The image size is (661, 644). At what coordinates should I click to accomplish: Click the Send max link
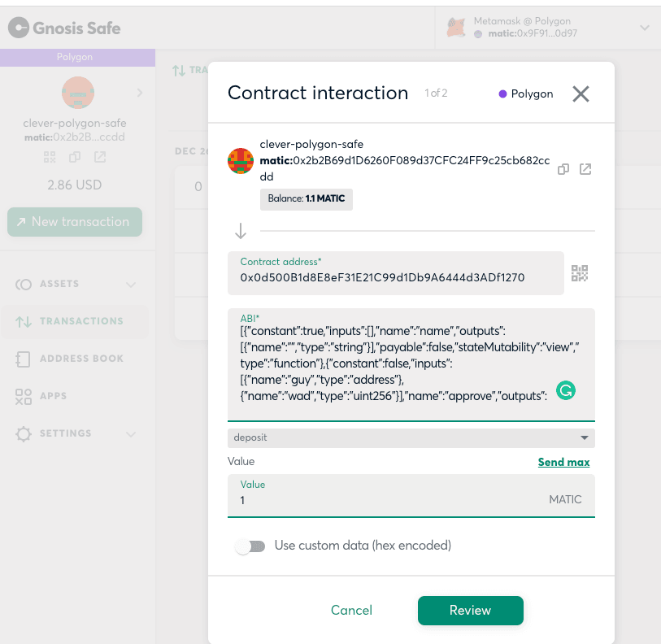pos(563,462)
